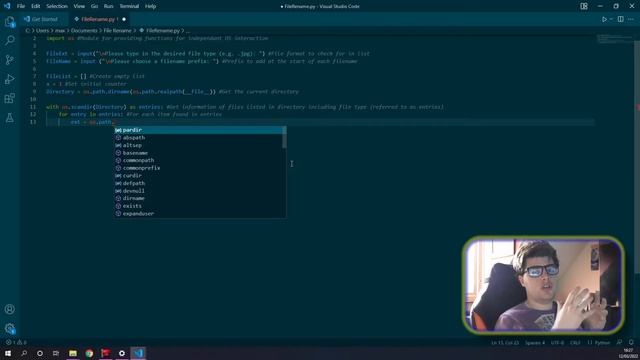Click the VS Code logo in title bar
640x360 pixels.
coord(7,6)
